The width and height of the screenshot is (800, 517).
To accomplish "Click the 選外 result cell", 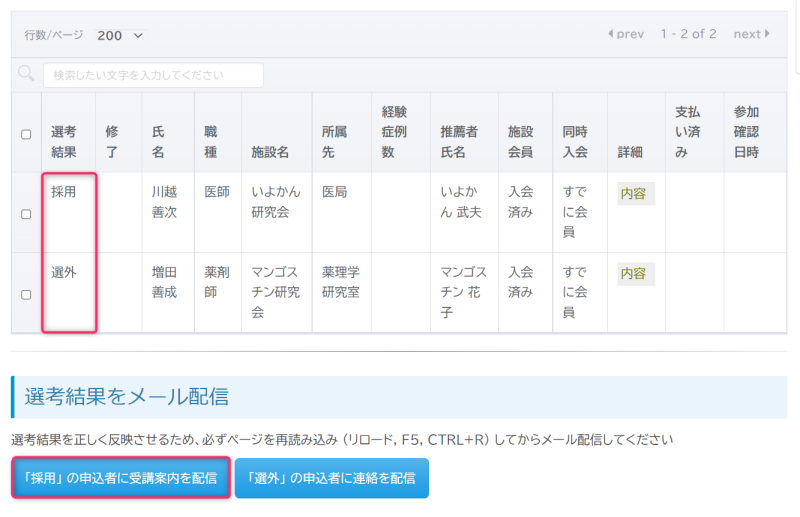I will point(64,271).
